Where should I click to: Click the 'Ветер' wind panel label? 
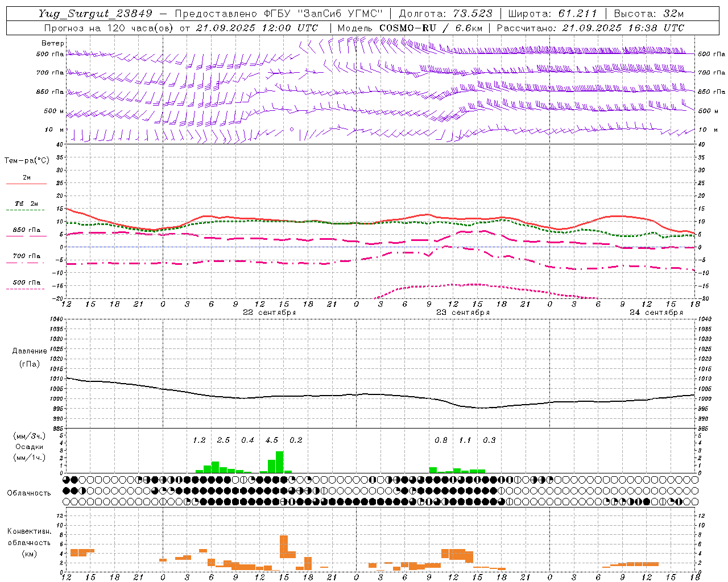52,43
